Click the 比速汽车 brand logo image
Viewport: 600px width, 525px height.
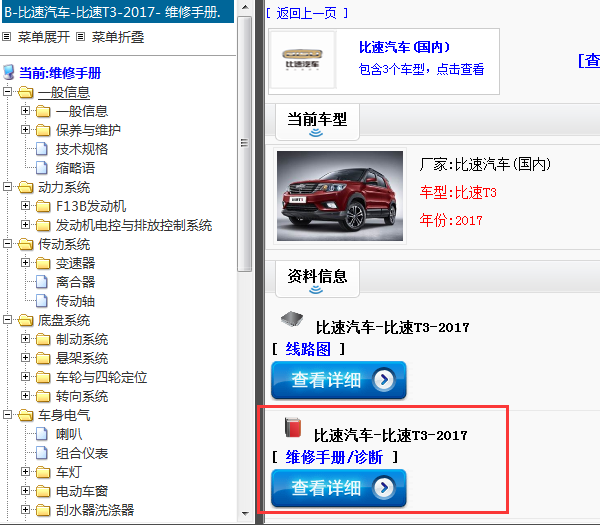pyautogui.click(x=302, y=60)
